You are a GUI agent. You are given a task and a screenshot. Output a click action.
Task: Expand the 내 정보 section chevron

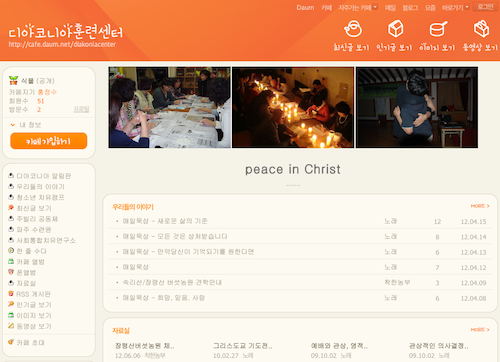(x=13, y=125)
